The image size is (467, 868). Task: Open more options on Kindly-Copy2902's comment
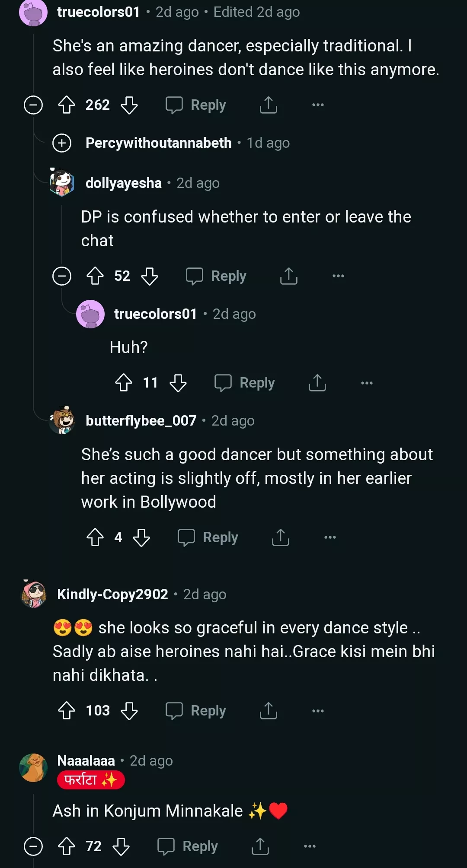(318, 711)
